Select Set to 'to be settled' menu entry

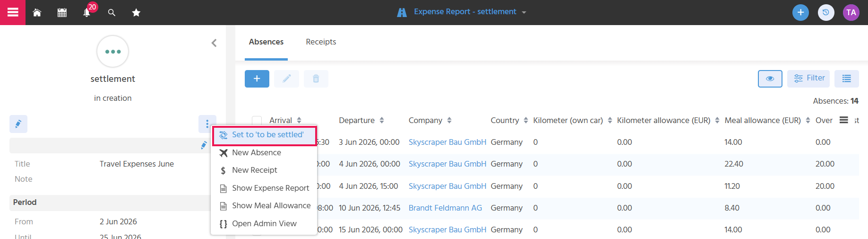tap(264, 135)
